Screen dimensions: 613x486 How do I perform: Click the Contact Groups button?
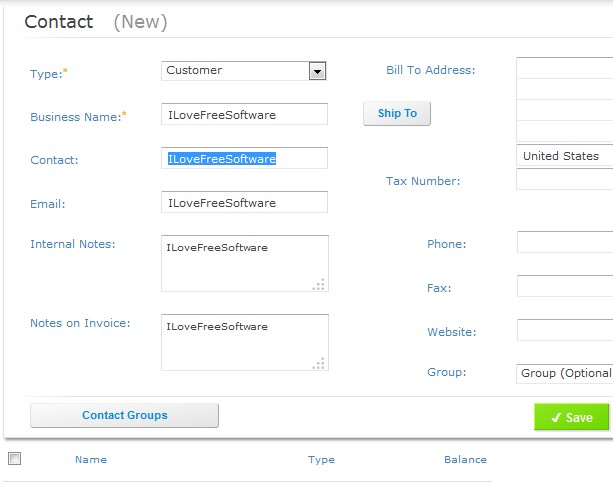(x=124, y=415)
